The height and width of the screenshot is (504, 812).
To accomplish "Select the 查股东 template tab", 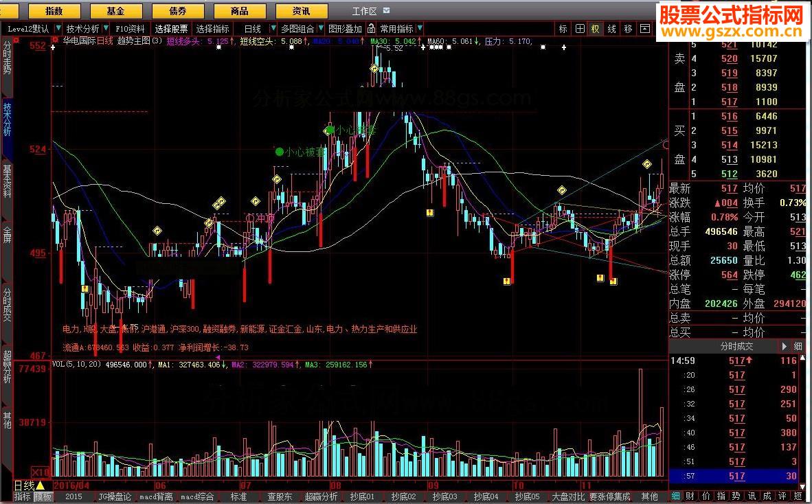I will [x=280, y=496].
